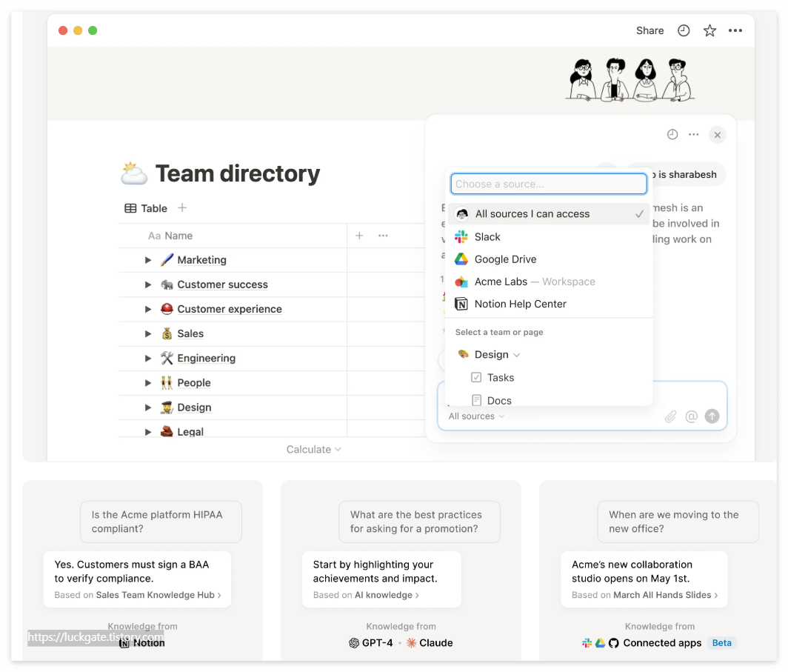Open March All Hands Slides source
788x672 pixels.
pyautogui.click(x=665, y=595)
